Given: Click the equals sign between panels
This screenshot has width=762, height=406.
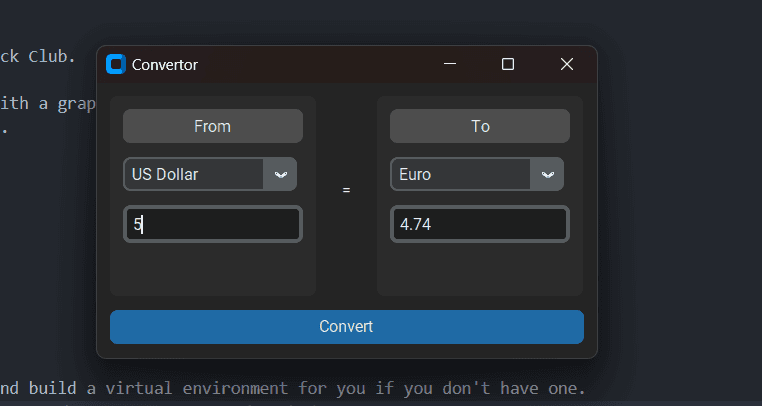Looking at the screenshot, I should click(x=346, y=189).
